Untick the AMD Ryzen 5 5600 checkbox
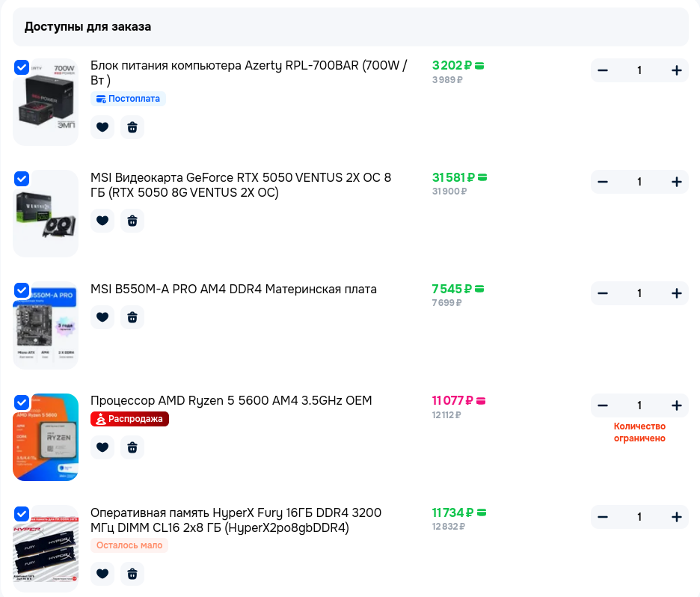Screen dimensions: 700x597 coord(22,402)
